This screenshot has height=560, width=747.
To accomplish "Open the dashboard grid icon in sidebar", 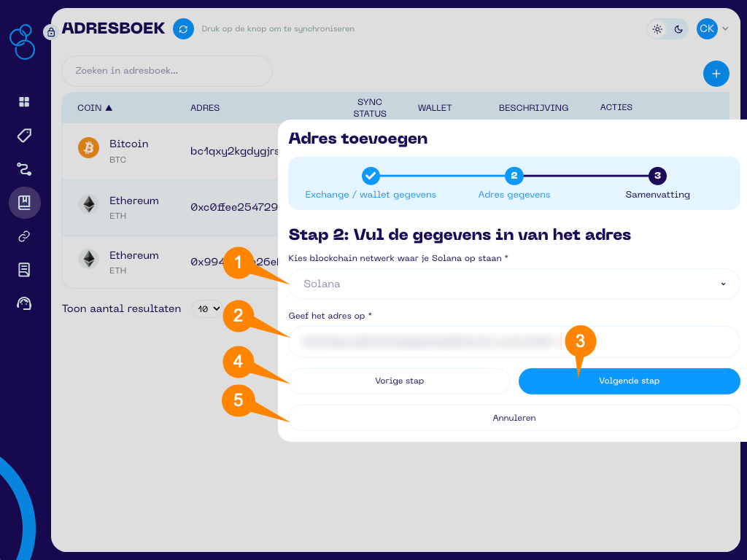I will pos(24,102).
